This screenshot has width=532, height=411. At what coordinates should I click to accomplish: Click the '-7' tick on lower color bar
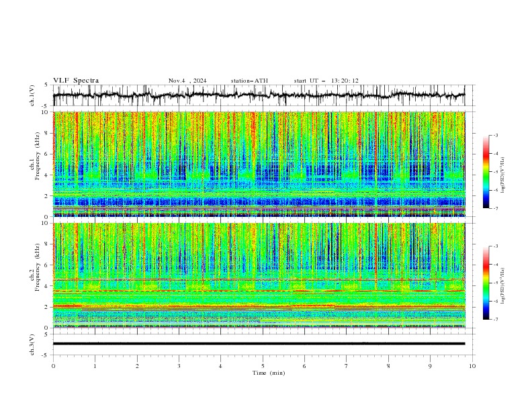coord(495,320)
